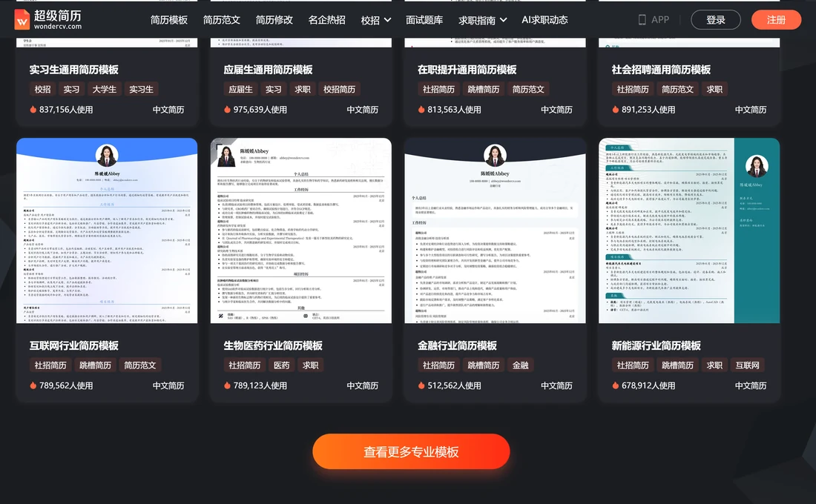
Task: Select the 金融行业 resume thumbnail preview
Action: click(495, 231)
